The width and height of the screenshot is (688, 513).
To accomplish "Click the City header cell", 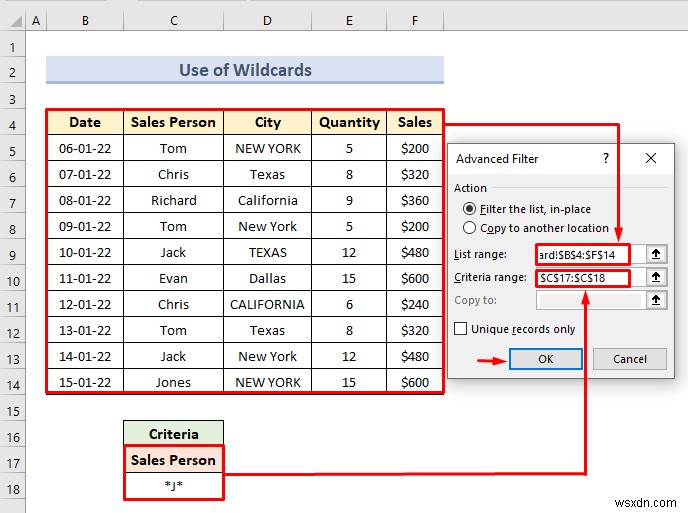I will click(268, 122).
